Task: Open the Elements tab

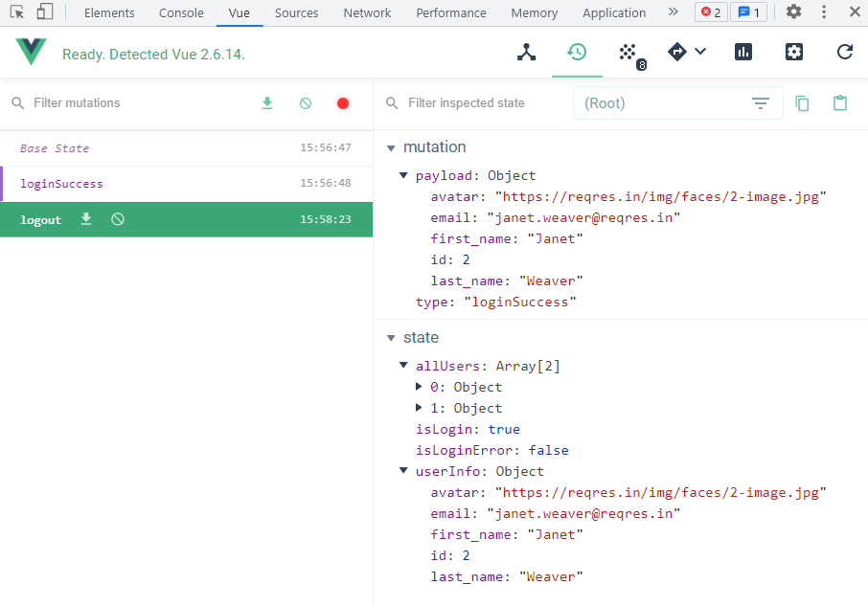Action: [109, 12]
